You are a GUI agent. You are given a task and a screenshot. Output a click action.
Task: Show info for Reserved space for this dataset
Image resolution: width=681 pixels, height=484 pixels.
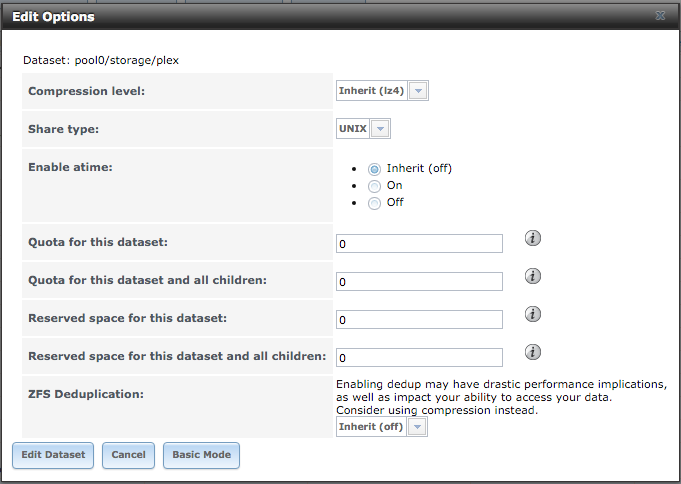[533, 314]
